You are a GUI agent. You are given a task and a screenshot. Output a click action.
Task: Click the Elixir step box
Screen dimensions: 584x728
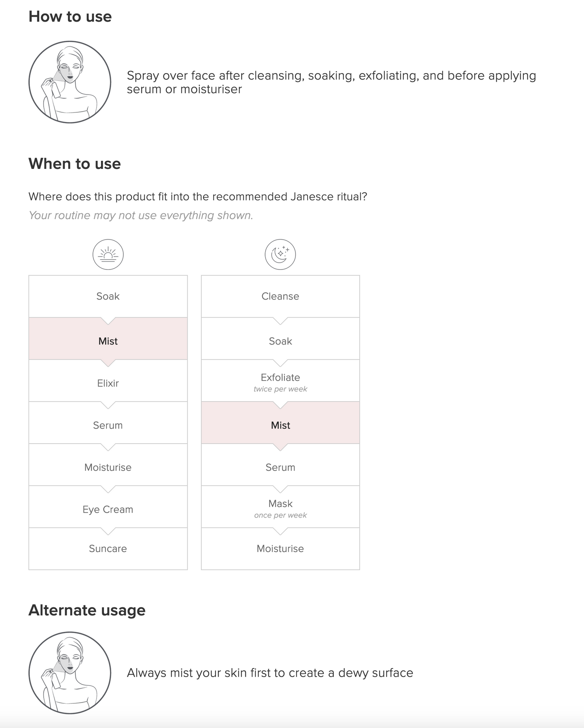pos(108,383)
